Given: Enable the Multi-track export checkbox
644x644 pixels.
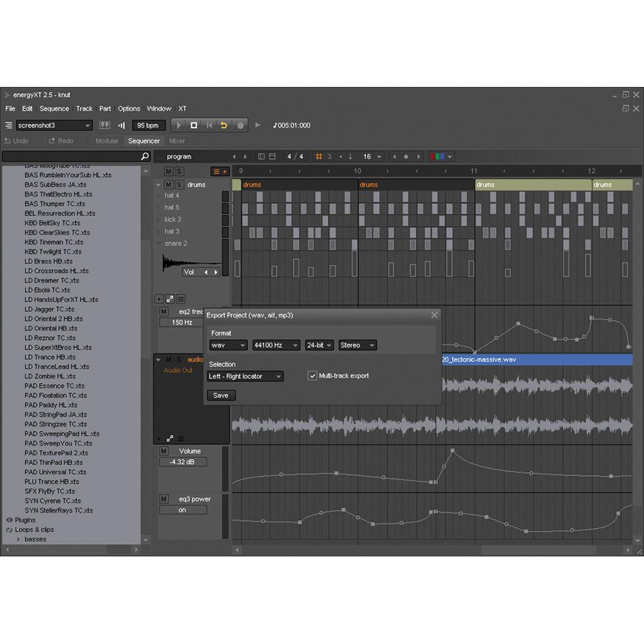Looking at the screenshot, I should pos(312,376).
